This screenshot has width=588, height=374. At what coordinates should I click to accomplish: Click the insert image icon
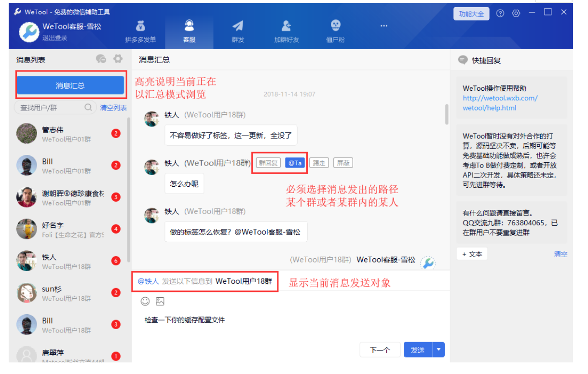(160, 302)
